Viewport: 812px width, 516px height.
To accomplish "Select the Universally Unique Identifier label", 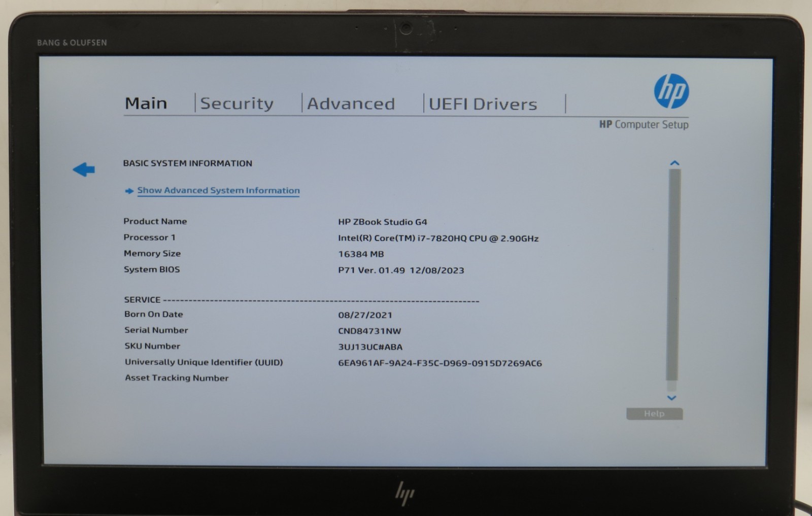I will click(204, 362).
